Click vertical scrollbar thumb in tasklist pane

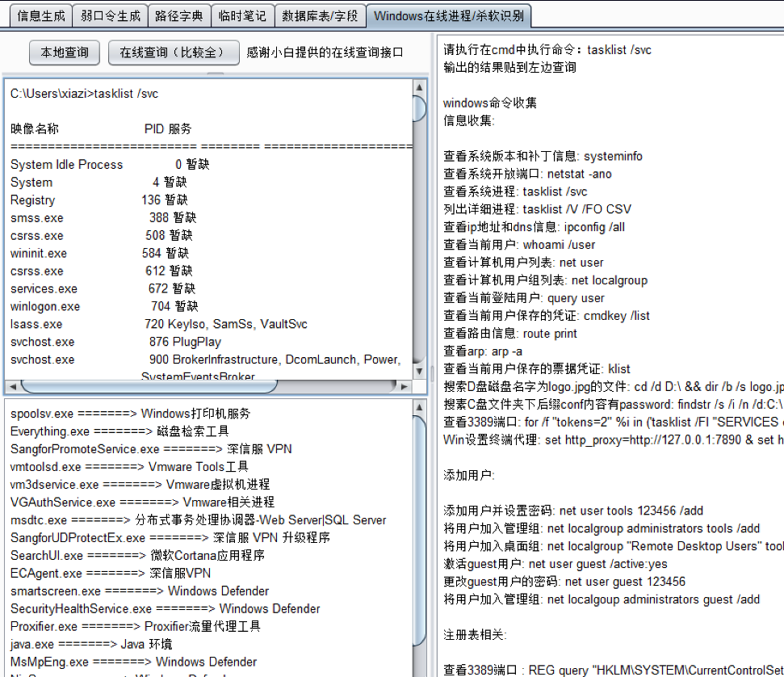click(x=420, y=107)
